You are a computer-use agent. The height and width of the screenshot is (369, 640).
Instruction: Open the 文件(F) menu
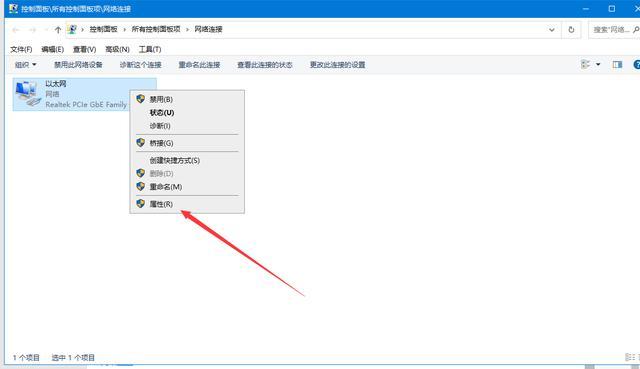(21, 49)
